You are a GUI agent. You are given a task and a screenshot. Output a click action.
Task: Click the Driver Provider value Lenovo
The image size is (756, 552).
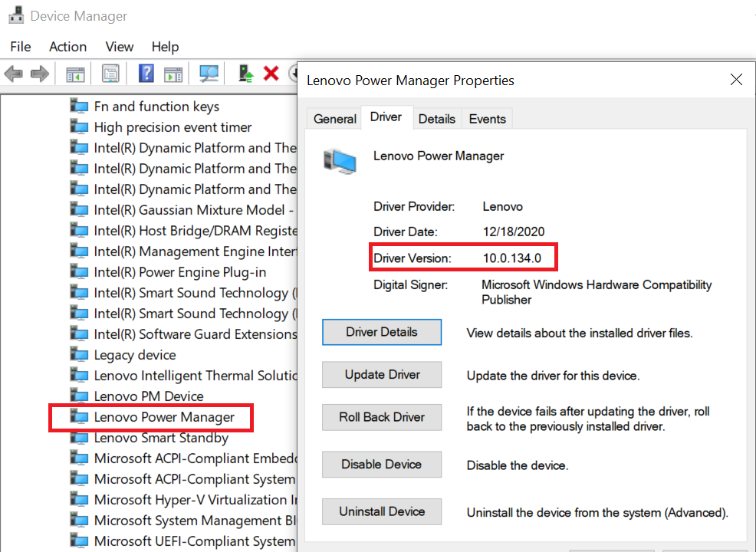(502, 207)
